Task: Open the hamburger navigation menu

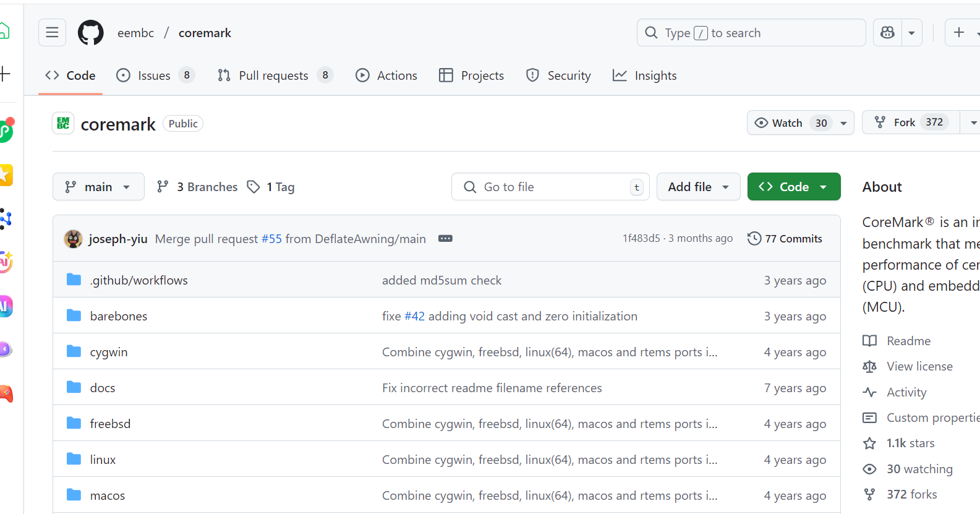Action: point(52,33)
